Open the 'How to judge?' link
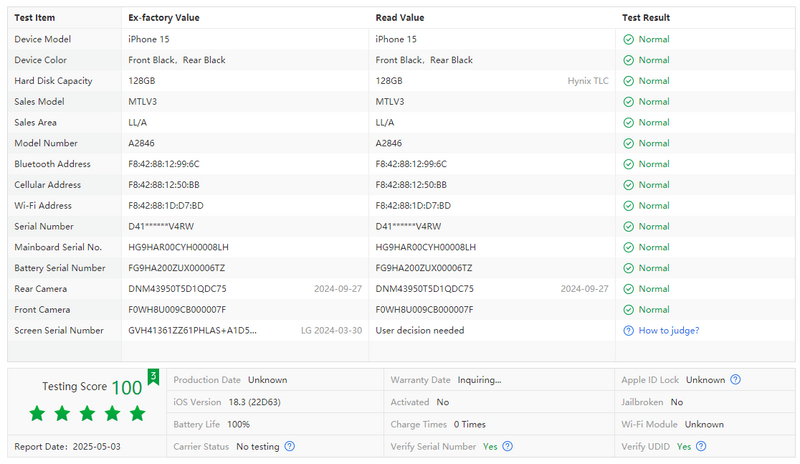Screen dimensions: 800x464 tap(668, 330)
